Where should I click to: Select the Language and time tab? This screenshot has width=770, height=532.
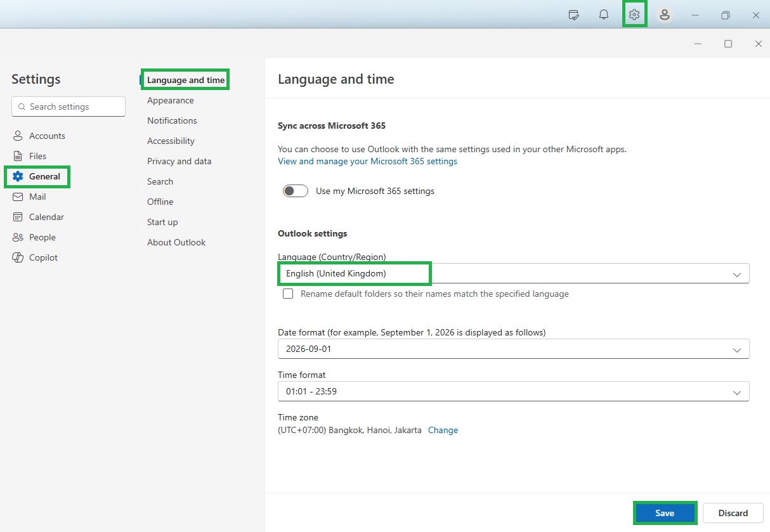[x=186, y=80]
